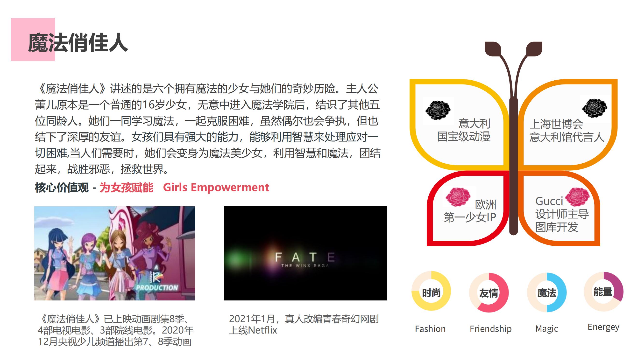Open the Fate The Winx Saga image

[305, 253]
